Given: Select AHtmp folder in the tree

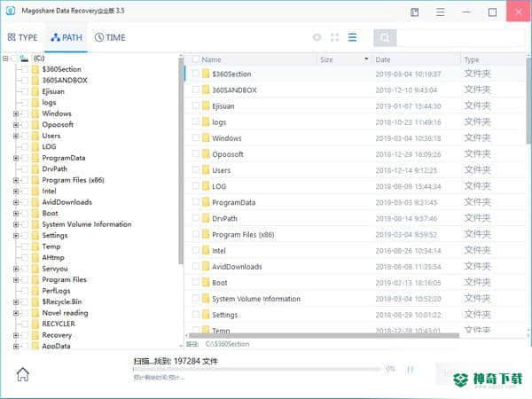Looking at the screenshot, I should 53,257.
